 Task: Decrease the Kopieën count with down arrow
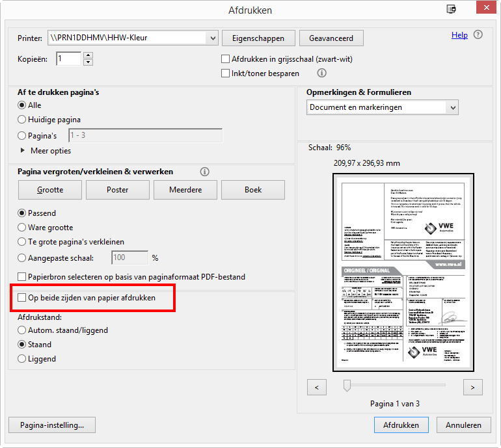[x=88, y=62]
